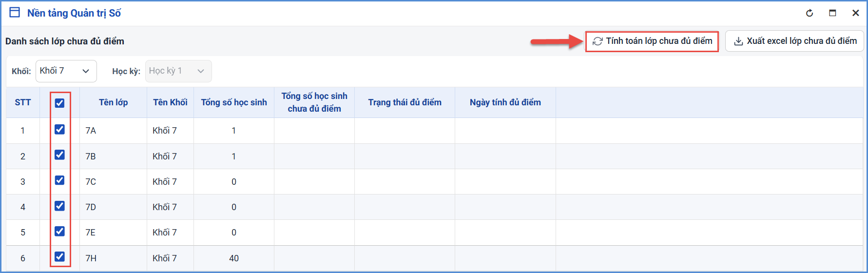This screenshot has height=273, width=868.
Task: Click Tính toán lớp chưa đủ điểm button
Action: pos(652,41)
